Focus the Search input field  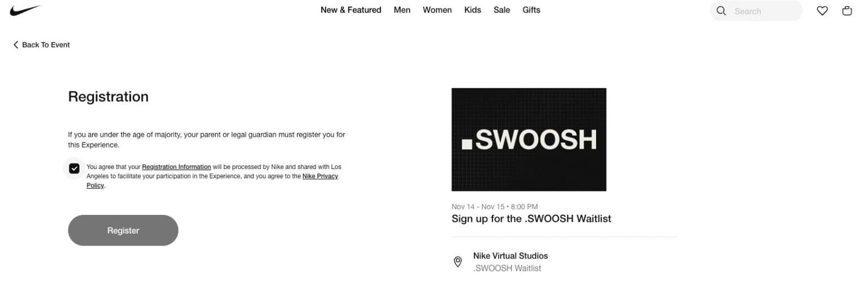pos(763,11)
